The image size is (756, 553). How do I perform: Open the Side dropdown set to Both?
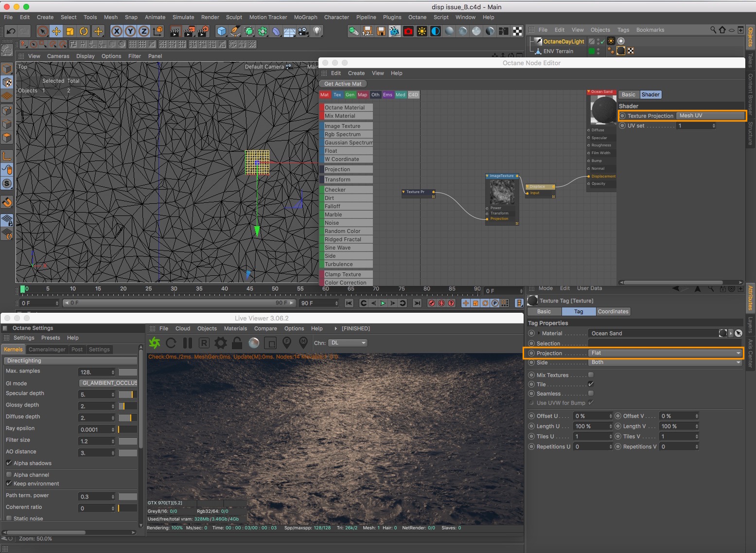pyautogui.click(x=665, y=362)
